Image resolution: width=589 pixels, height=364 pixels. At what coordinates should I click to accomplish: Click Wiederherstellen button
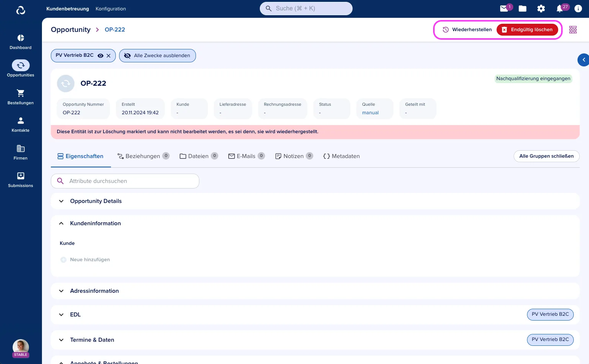(467, 30)
